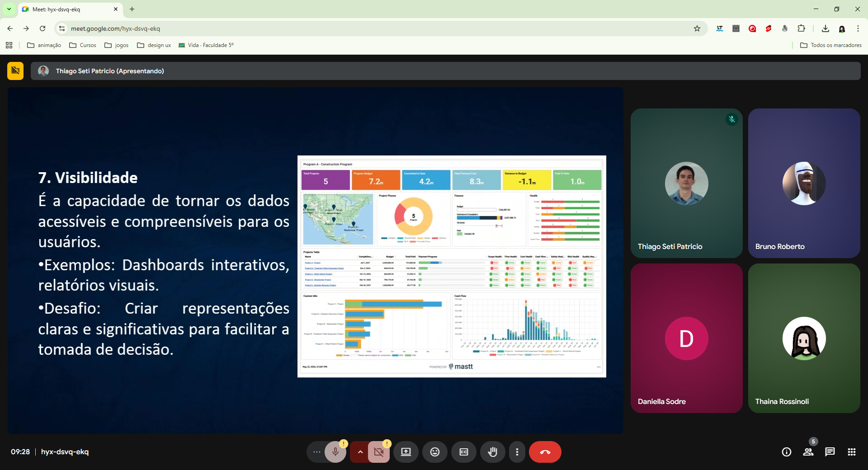868x470 pixels.
Task: Click the muted mic indicator on Thiago's tile
Action: click(732, 119)
